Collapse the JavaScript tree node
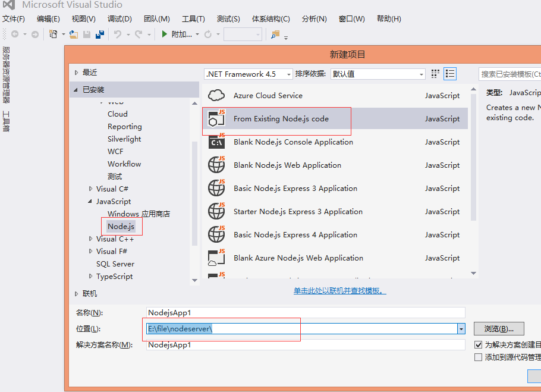541x392 pixels. point(90,201)
